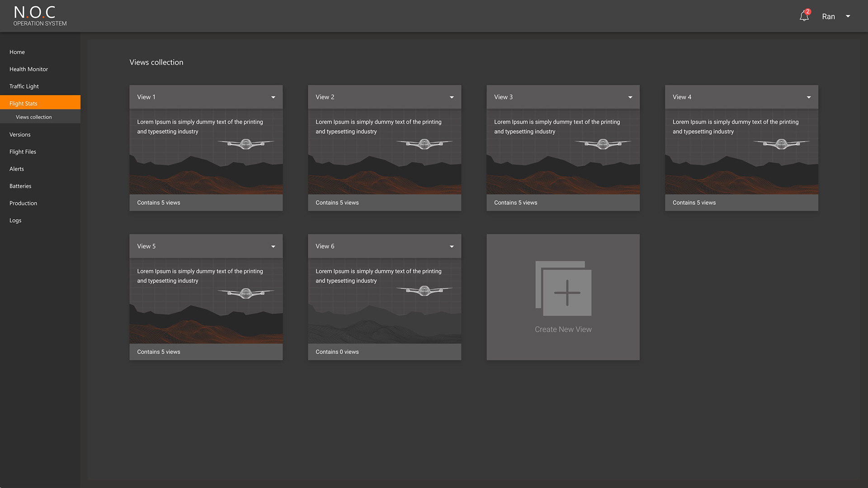868x488 pixels.
Task: Expand the View 4 dropdown arrow
Action: point(809,97)
